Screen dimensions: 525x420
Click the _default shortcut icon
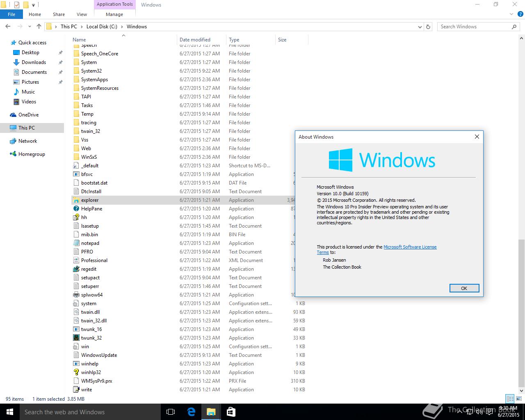[x=76, y=166]
